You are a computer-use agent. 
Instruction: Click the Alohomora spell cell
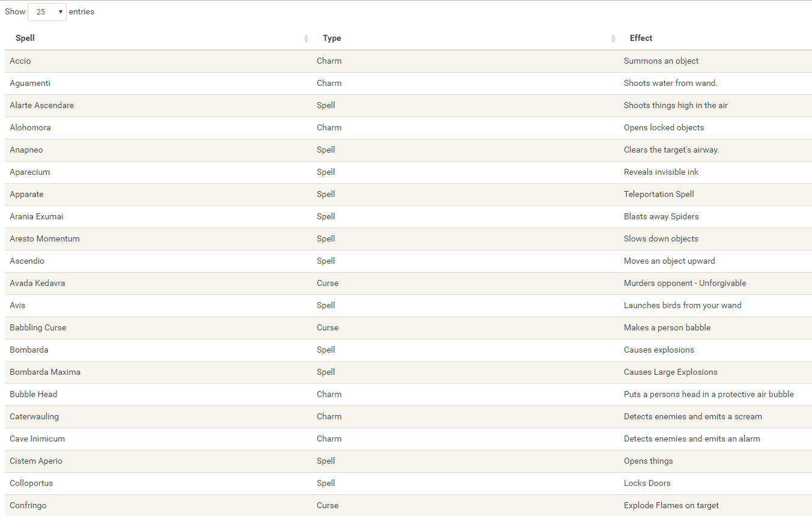31,127
